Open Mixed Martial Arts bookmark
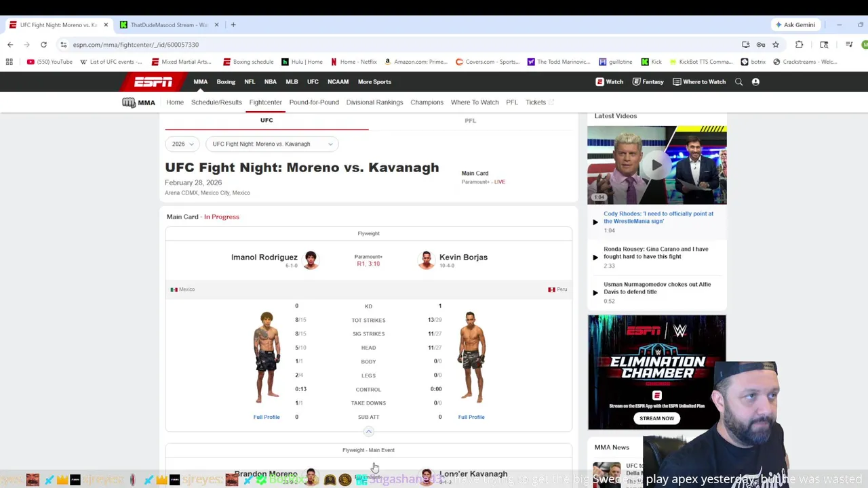 (x=181, y=62)
